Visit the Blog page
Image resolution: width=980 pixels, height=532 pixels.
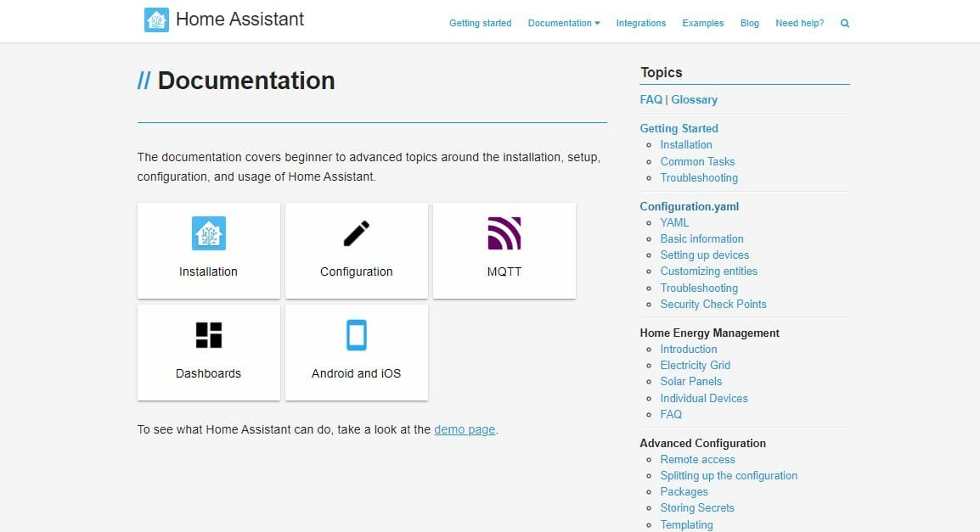(749, 24)
